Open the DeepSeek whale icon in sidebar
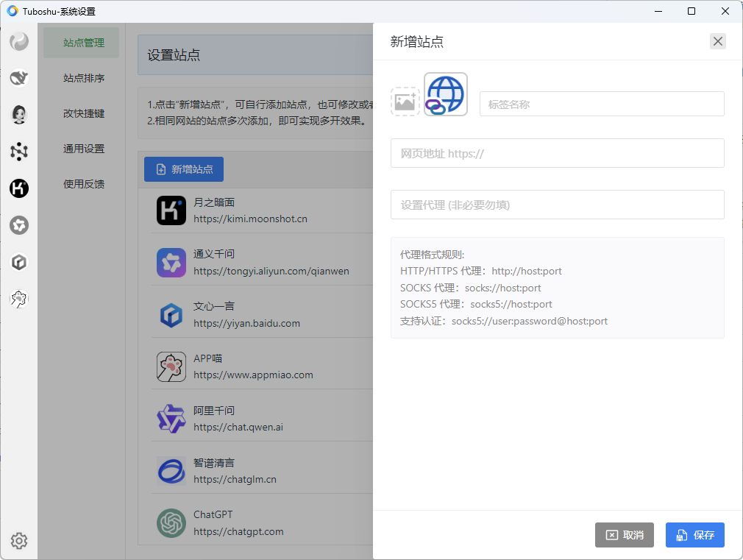This screenshot has height=560, width=743. 19,77
